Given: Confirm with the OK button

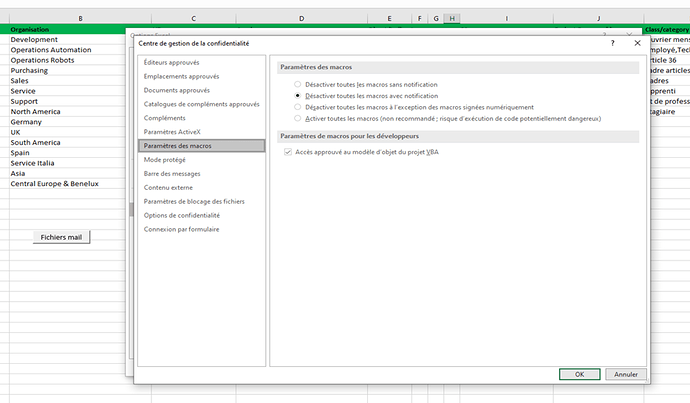Looking at the screenshot, I should (x=580, y=374).
